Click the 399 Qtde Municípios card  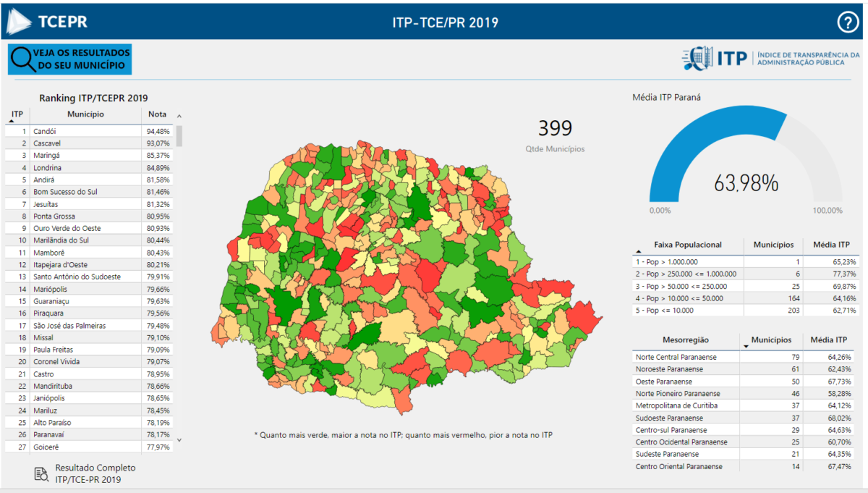(x=555, y=135)
